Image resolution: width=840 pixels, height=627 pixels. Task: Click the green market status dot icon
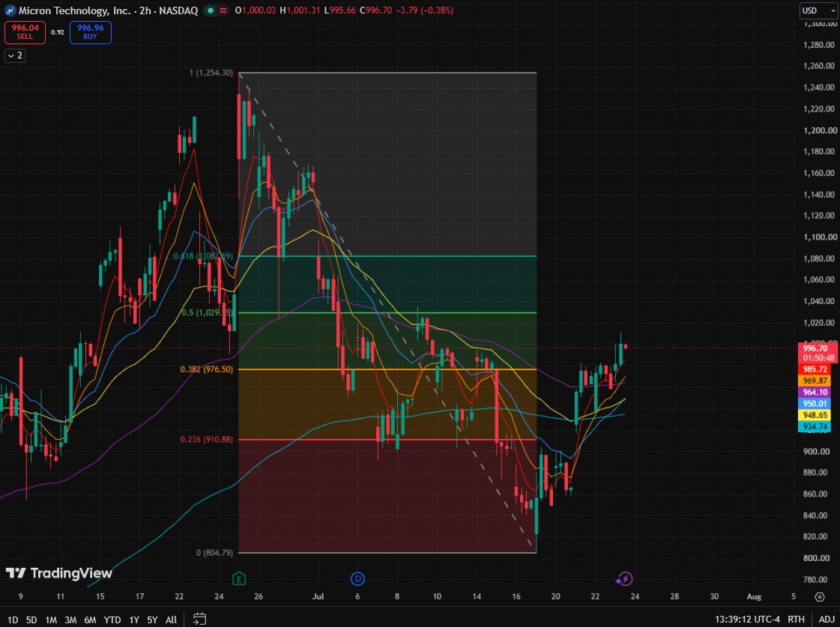211,10
